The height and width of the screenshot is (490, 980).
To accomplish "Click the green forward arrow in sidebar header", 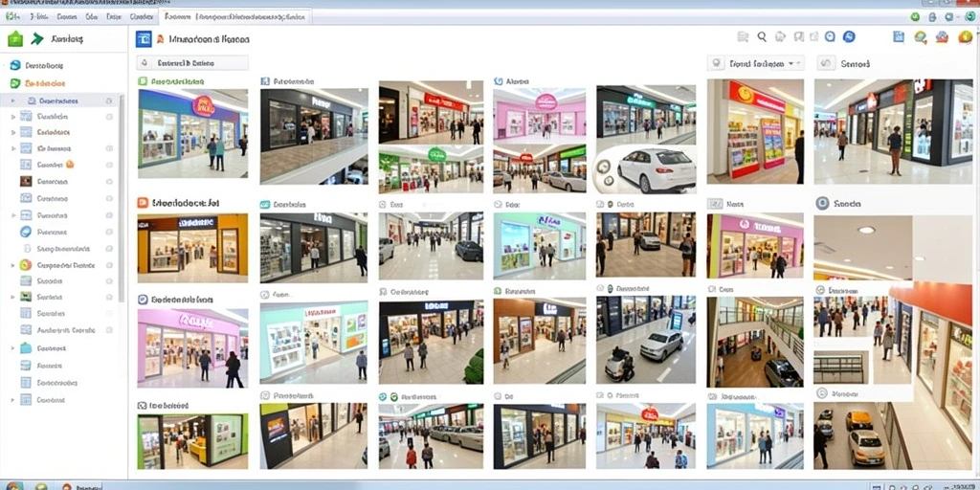I will [x=37, y=38].
